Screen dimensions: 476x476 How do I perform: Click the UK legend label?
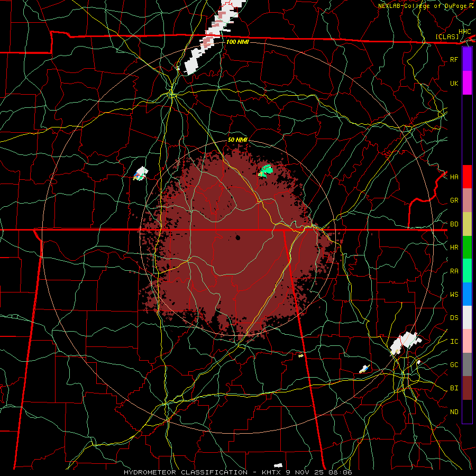pyautogui.click(x=454, y=83)
